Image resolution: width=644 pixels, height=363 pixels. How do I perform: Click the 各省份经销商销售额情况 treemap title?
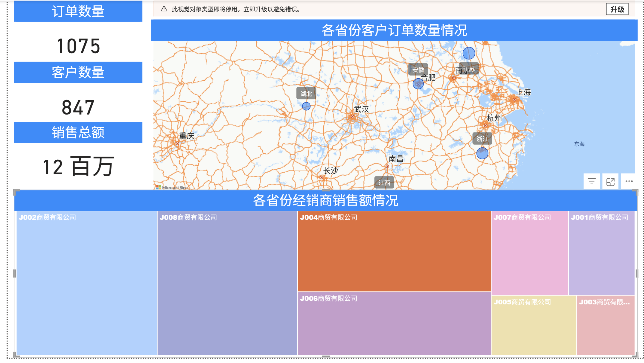tap(325, 200)
